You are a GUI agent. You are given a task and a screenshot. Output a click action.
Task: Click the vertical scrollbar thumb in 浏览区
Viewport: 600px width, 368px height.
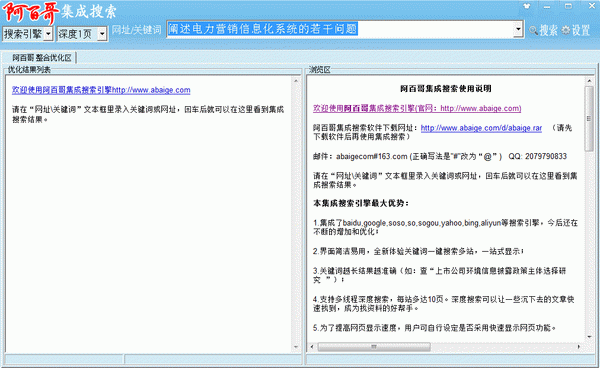tap(589, 119)
